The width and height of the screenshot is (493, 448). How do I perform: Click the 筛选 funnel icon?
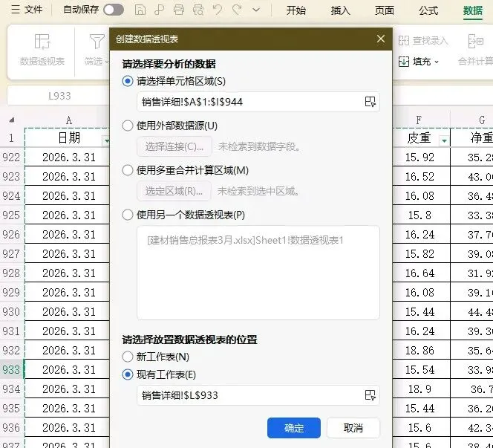[97, 42]
